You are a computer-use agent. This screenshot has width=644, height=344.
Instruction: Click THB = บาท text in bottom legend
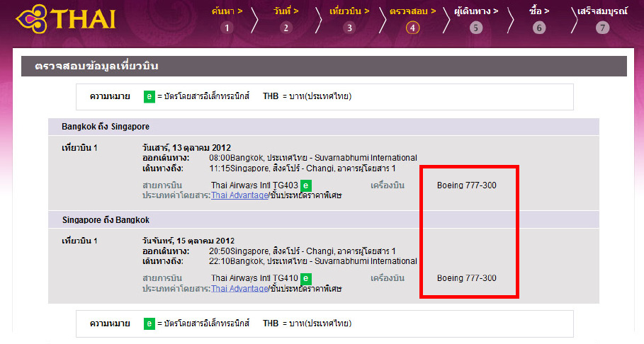coord(307,323)
